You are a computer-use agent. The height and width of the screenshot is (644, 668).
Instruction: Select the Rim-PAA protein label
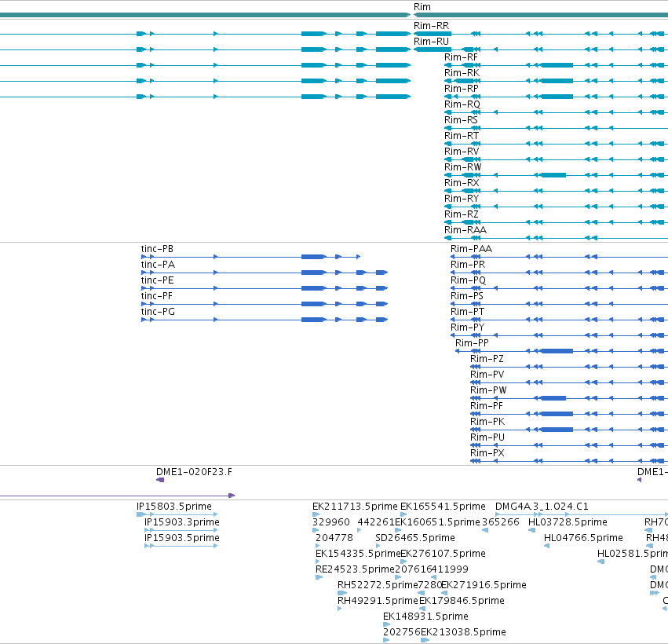(471, 249)
